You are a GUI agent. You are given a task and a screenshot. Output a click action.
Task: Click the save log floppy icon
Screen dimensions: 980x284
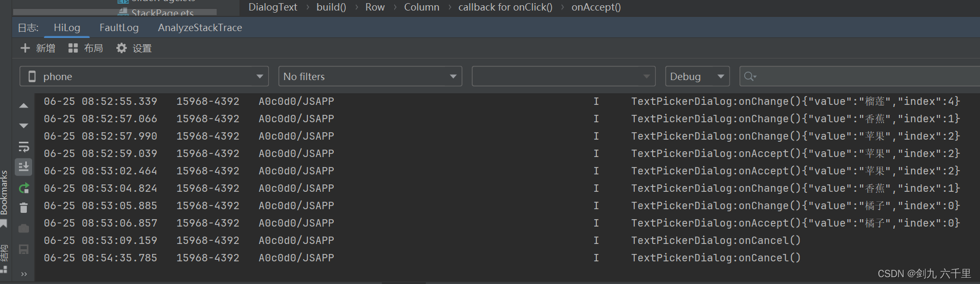coord(24,249)
